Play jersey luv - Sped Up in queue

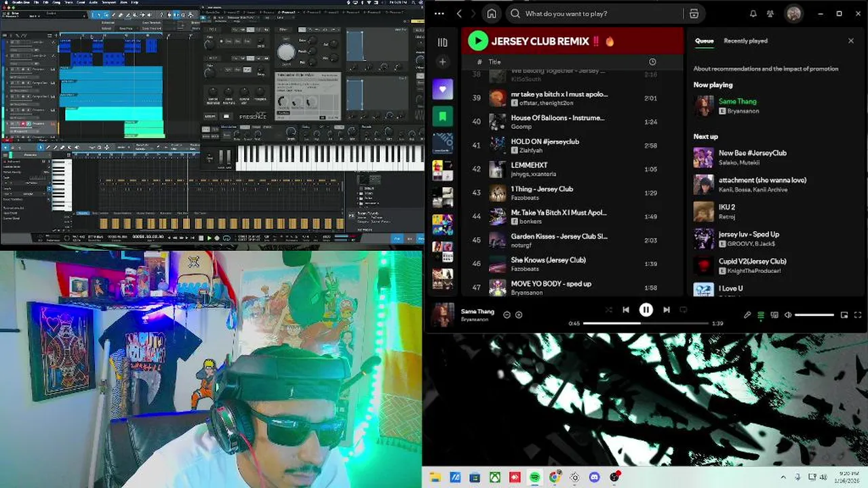pyautogui.click(x=776, y=239)
